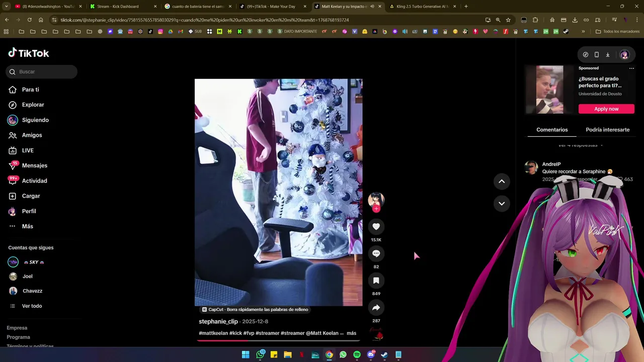Viewport: 644px width, 362px height.
Task: Switch to the #denzelwashington YouTube tab
Action: click(48, 7)
